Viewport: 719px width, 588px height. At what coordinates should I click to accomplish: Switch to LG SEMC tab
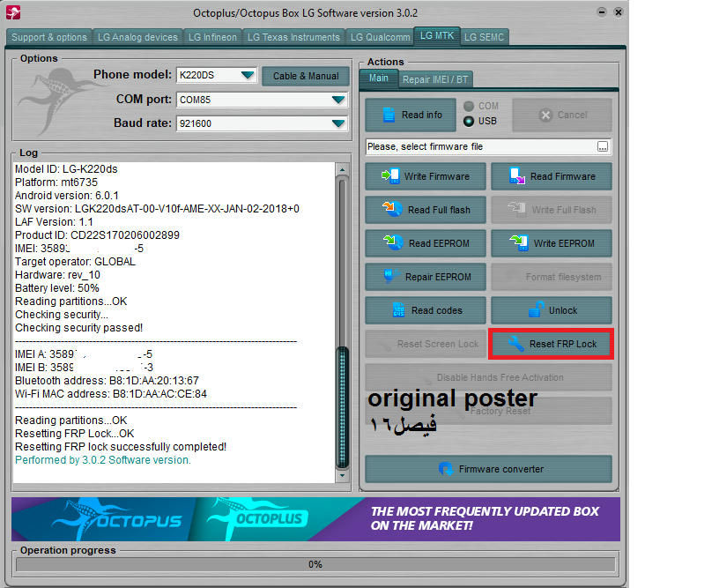(485, 37)
